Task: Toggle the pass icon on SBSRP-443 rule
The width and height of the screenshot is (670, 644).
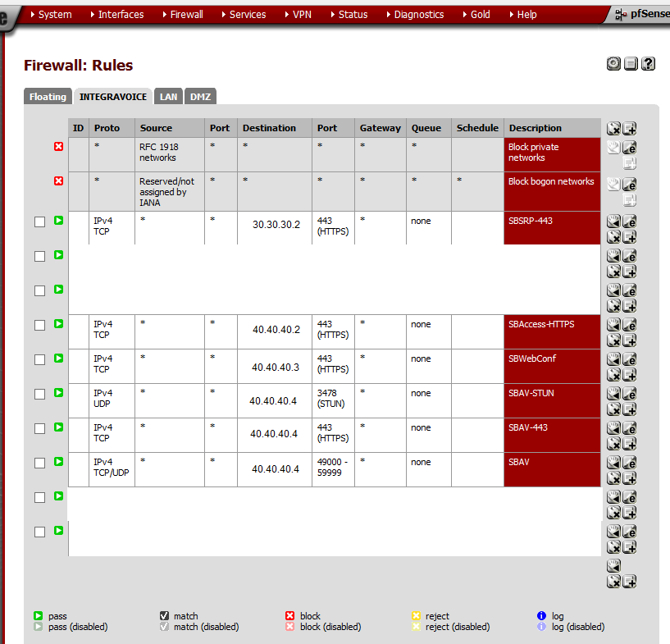Action: (58, 221)
